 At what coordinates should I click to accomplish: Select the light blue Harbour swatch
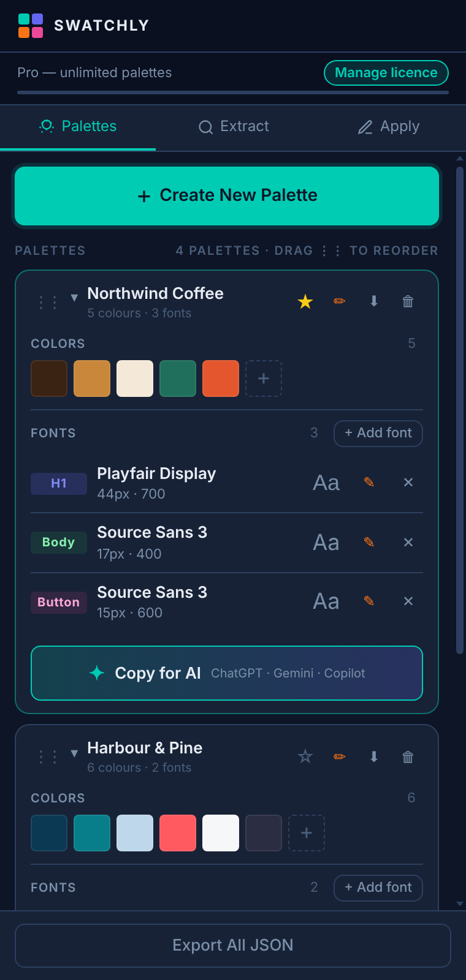[135, 833]
